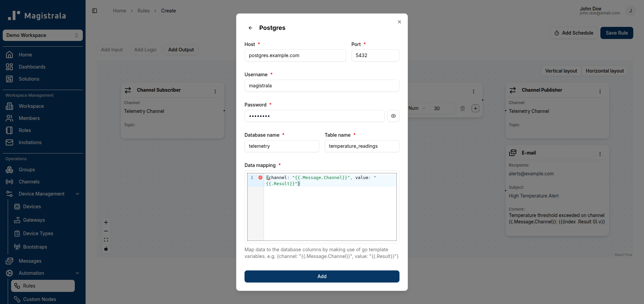The width and height of the screenshot is (644, 304).
Task: Click the Add button in Postgres dialog
Action: (322, 276)
